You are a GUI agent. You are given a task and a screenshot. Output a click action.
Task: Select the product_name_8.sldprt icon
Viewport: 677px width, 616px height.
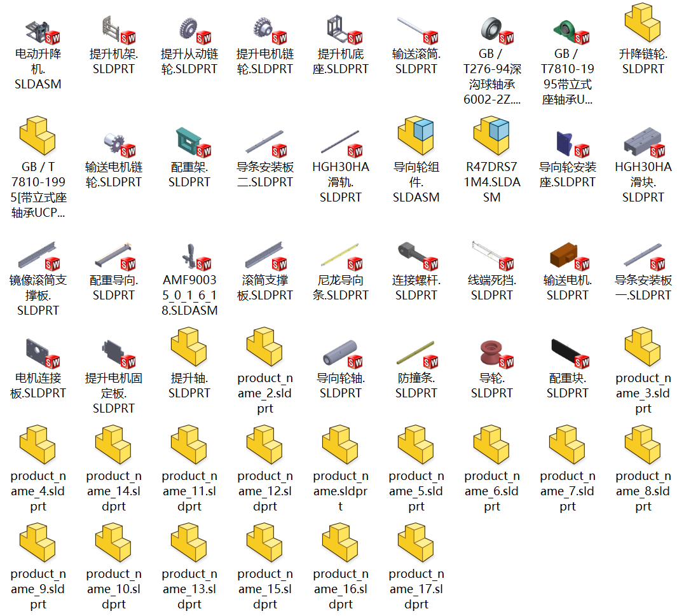(643, 445)
